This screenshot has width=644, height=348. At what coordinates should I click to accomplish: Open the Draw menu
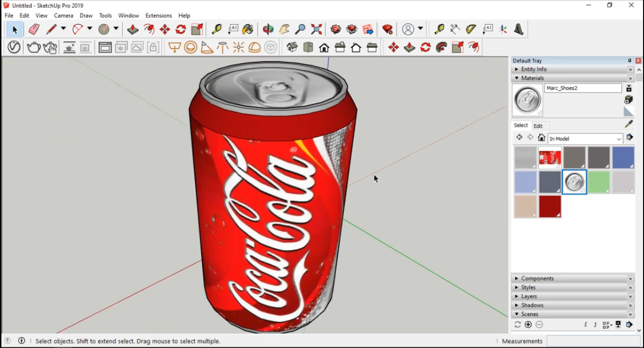click(x=86, y=16)
